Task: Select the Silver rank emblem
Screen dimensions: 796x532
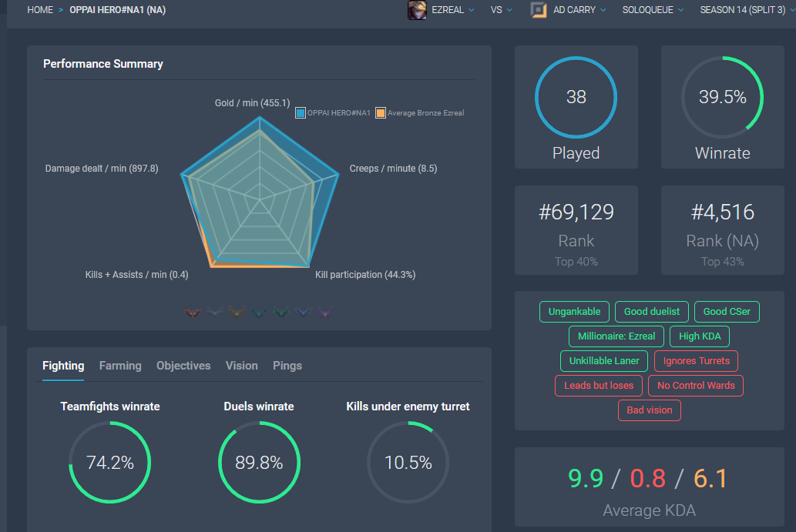Action: tap(215, 312)
